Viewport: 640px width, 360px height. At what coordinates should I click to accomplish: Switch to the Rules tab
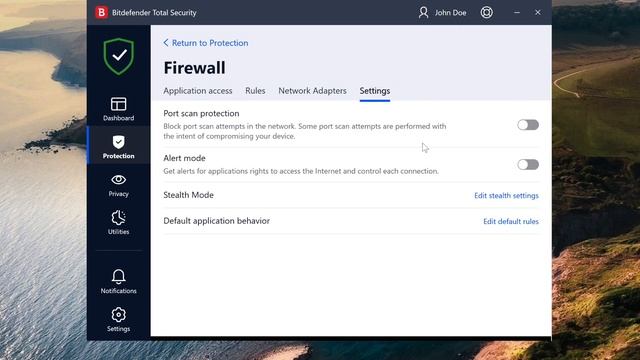pos(255,91)
